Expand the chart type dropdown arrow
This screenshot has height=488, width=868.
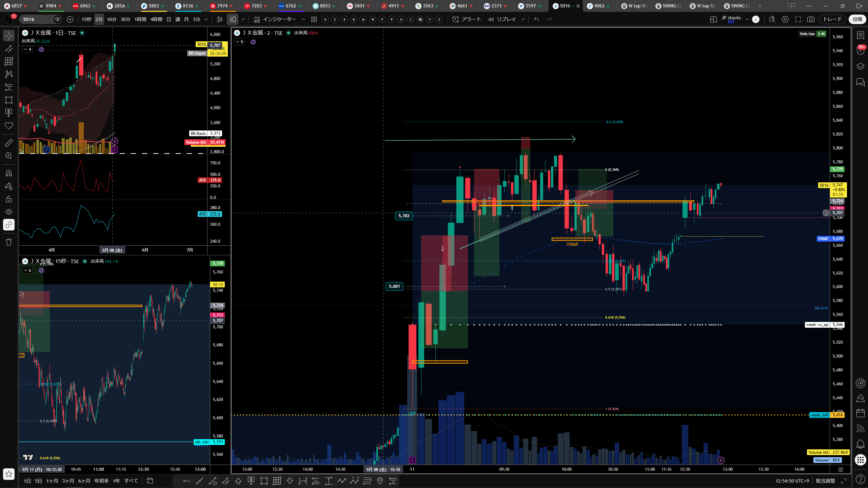(243, 19)
